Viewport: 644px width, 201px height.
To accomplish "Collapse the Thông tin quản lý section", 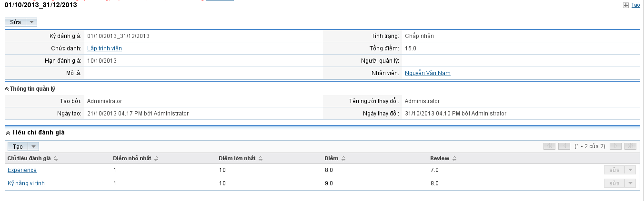I will click(7, 89).
